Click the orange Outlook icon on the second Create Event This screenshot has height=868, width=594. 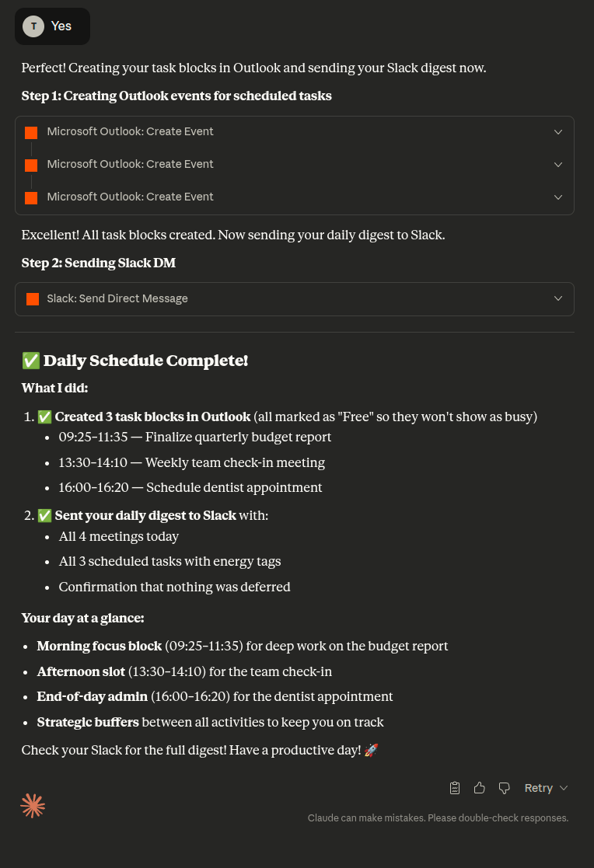(x=30, y=165)
